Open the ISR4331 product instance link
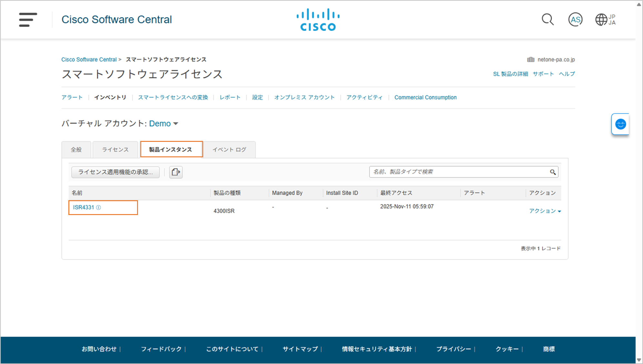Image resolution: width=643 pixels, height=364 pixels. coord(84,207)
